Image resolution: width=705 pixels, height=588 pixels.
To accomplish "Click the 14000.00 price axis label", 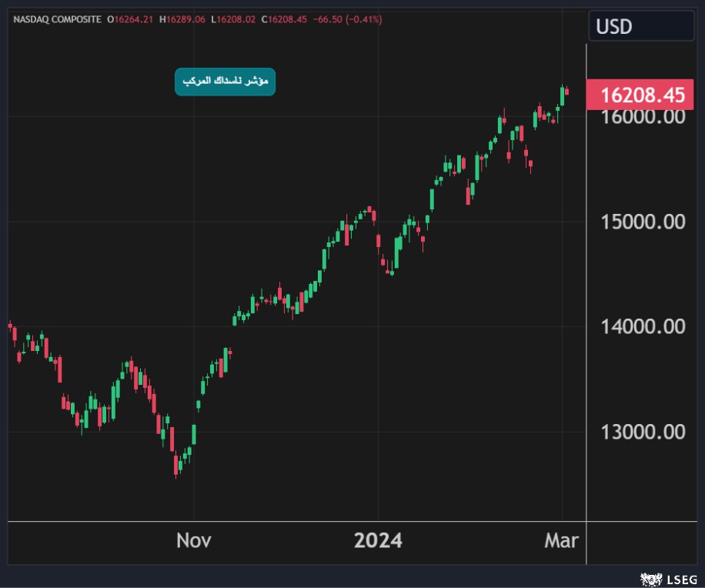I will pos(643,326).
